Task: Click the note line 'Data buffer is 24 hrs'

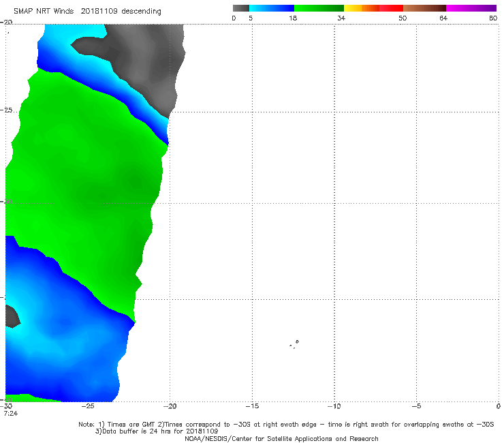Action: [157, 431]
